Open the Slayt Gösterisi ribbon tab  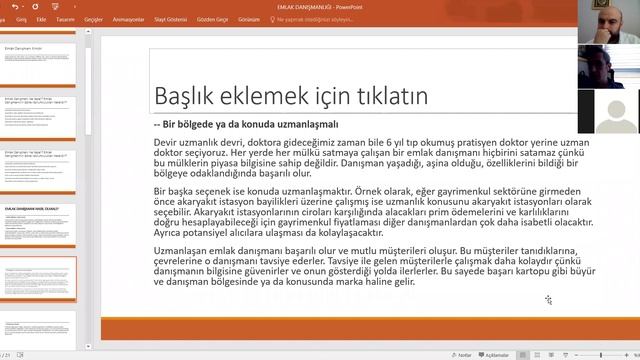click(170, 20)
